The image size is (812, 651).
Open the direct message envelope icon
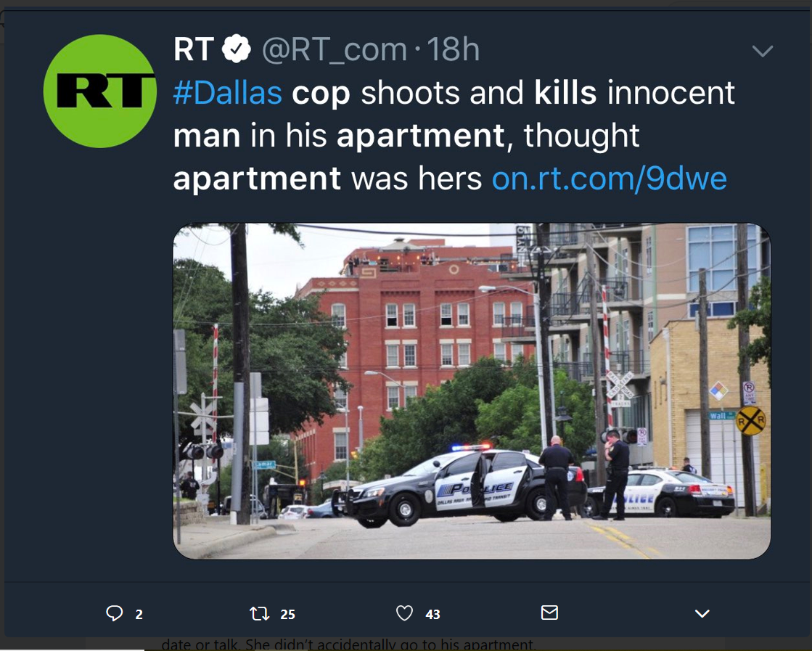[x=549, y=612]
